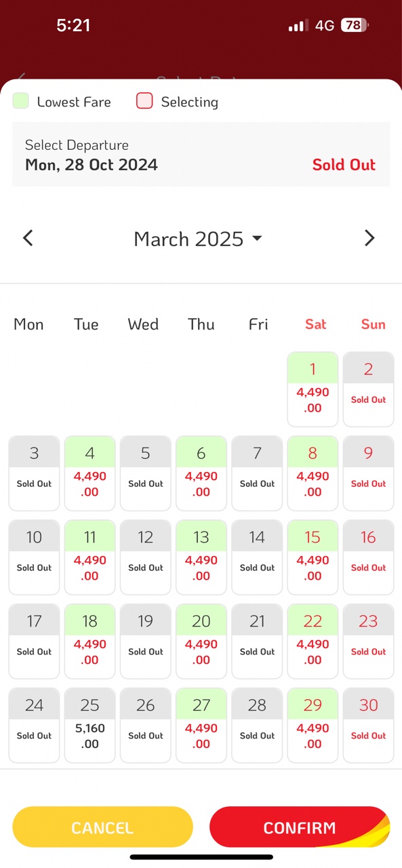Screen dimensions: 402x868
Task: Tap the Cancel button
Action: pos(103,827)
